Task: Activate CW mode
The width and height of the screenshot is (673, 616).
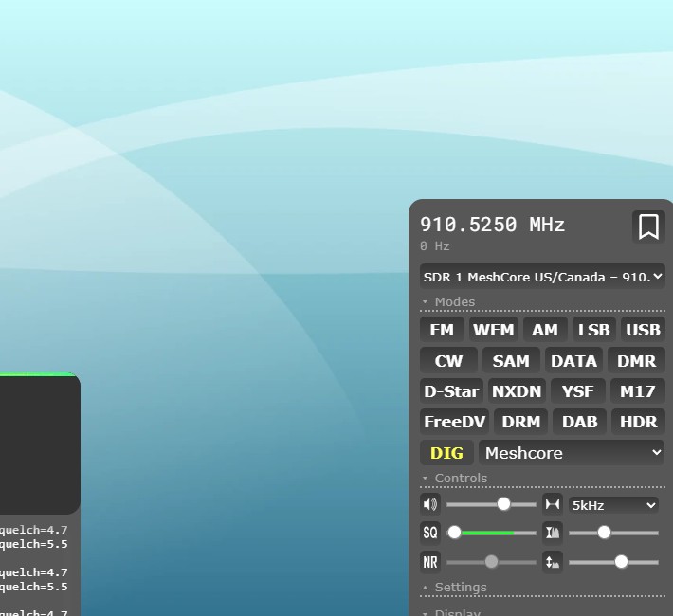Action: tap(448, 360)
